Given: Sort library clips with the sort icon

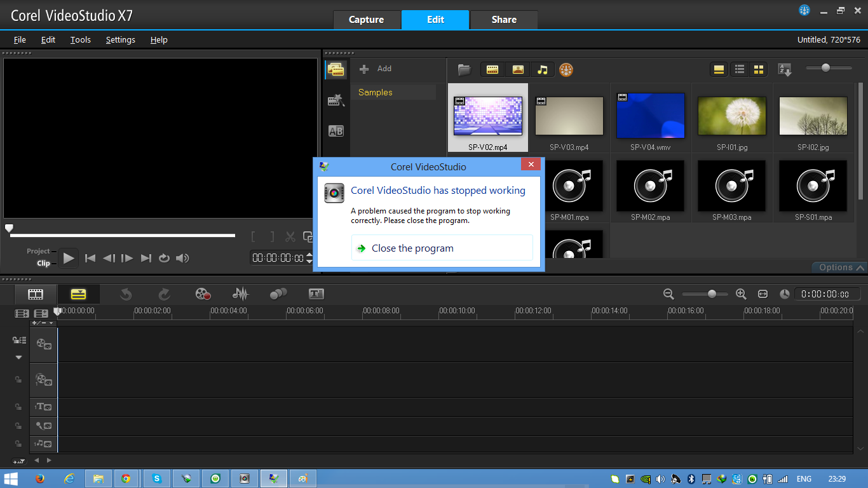Looking at the screenshot, I should point(785,70).
